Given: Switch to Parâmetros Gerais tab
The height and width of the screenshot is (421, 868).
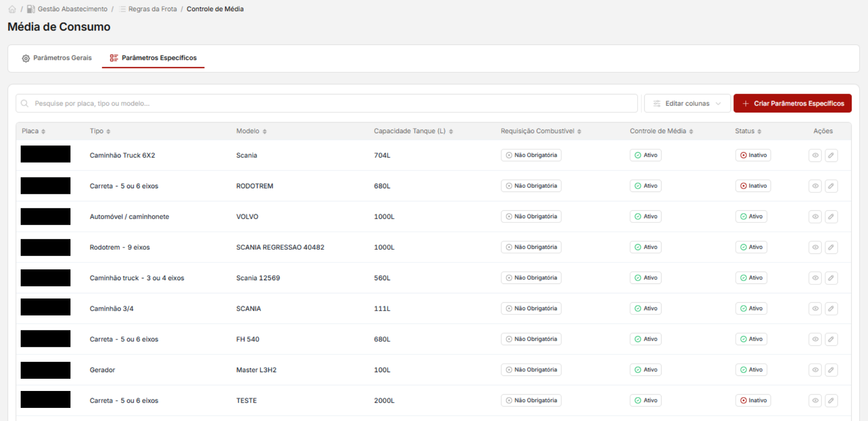Looking at the screenshot, I should (57, 58).
